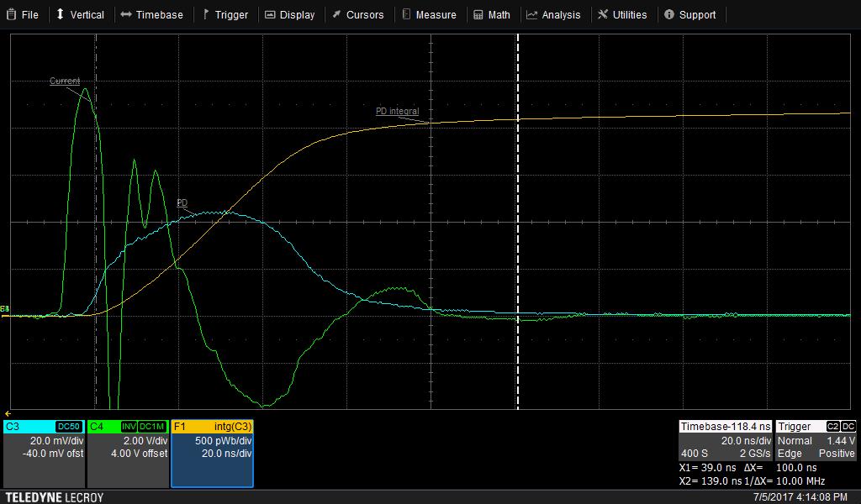The image size is (861, 504).
Task: Select the 'PD' waveform label
Action: 182,203
